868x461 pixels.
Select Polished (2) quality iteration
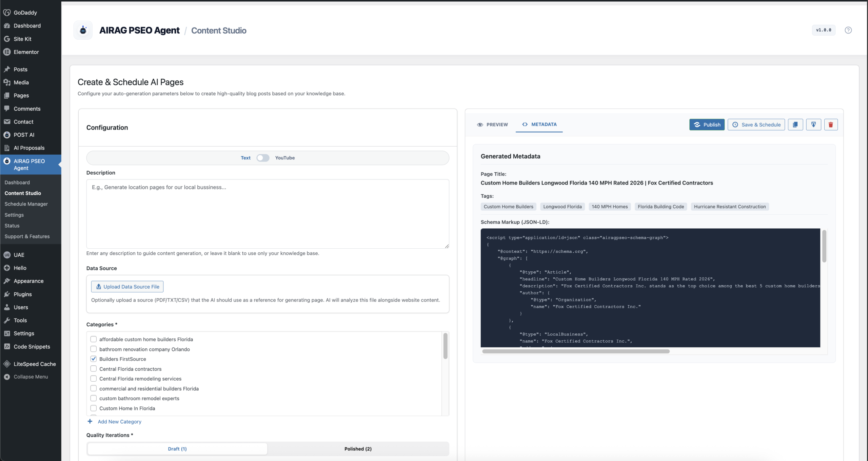[x=358, y=449]
